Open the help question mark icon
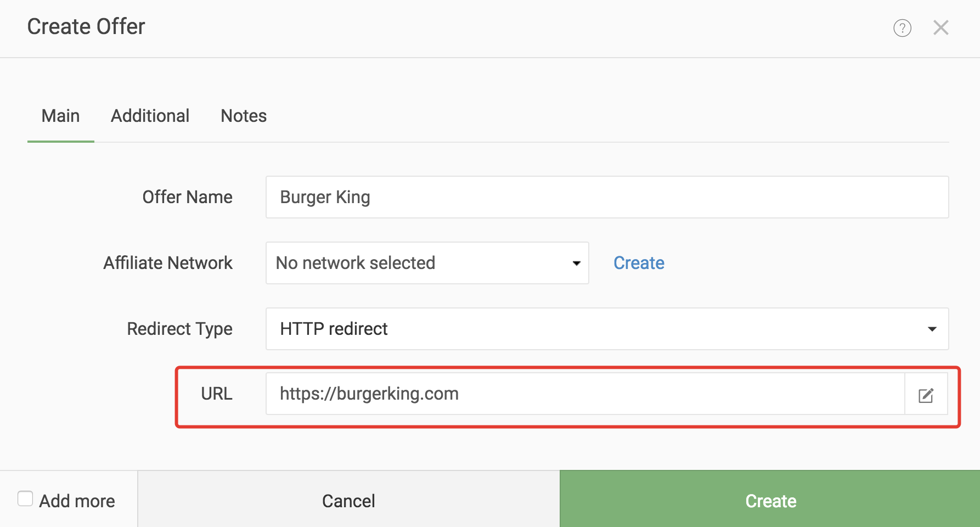 point(902,27)
